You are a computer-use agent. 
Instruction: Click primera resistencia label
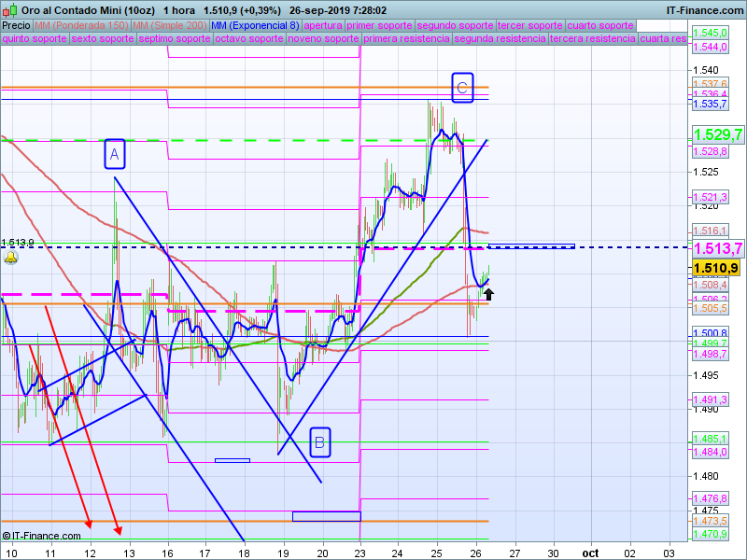406,39
